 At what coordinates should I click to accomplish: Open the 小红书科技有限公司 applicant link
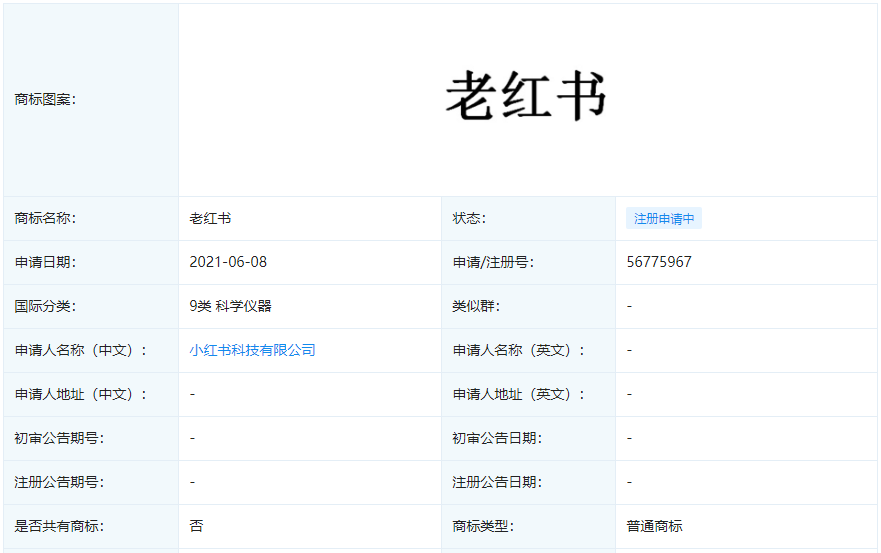[x=252, y=350]
